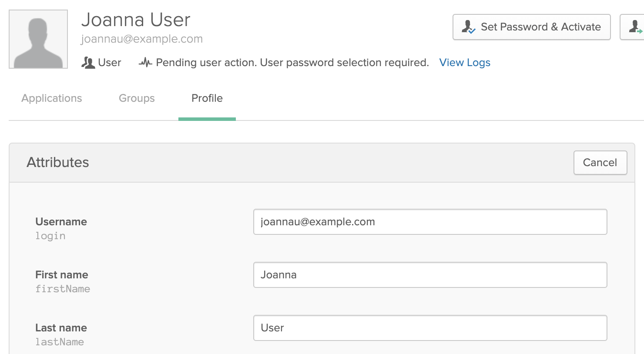Click the Username input field

coord(430,222)
